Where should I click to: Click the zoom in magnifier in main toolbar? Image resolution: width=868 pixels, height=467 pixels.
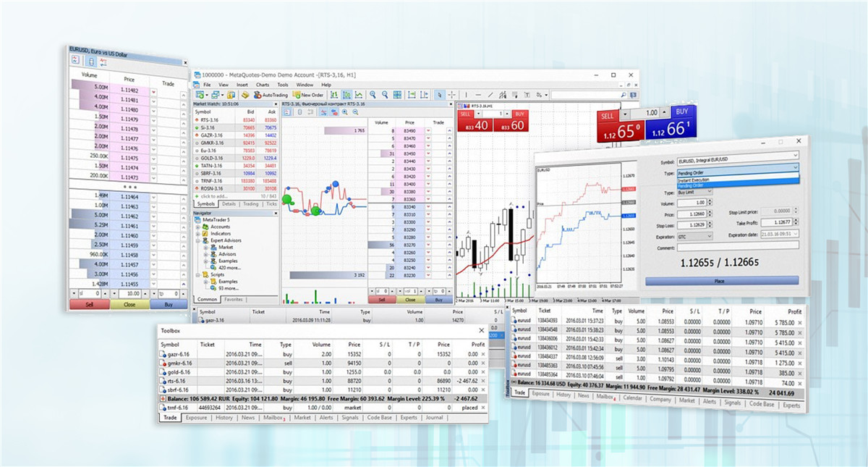[373, 95]
